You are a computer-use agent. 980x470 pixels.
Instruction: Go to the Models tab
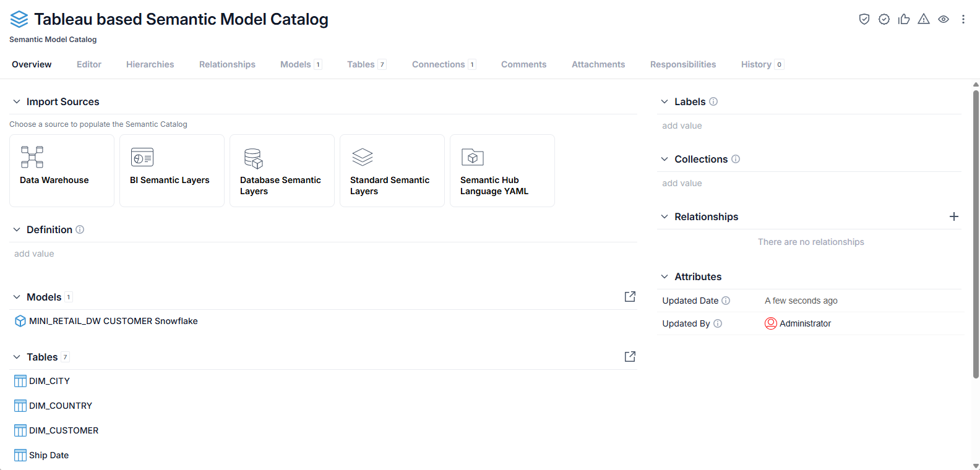[301, 64]
